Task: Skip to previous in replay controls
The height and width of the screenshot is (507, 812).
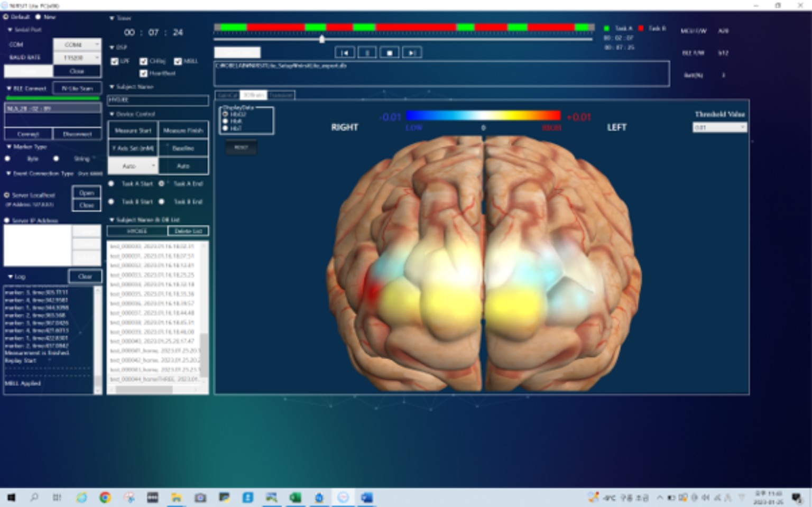Action: pos(345,52)
